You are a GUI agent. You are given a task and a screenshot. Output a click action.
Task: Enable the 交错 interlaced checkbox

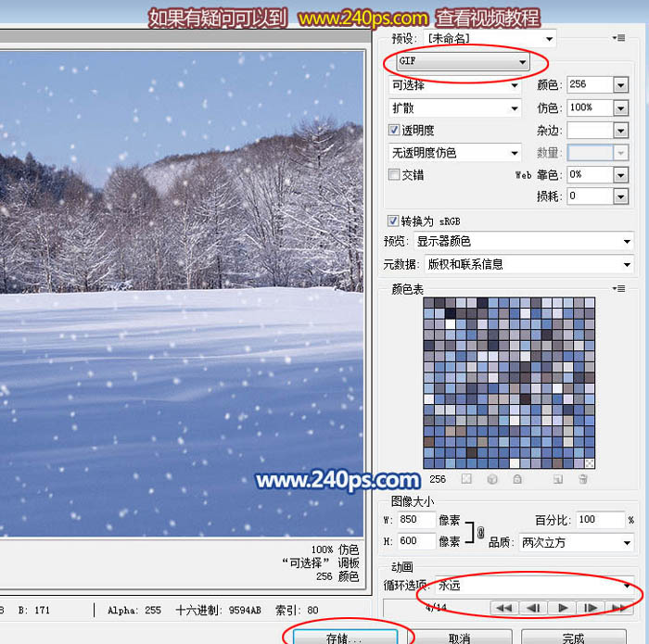[x=394, y=174]
